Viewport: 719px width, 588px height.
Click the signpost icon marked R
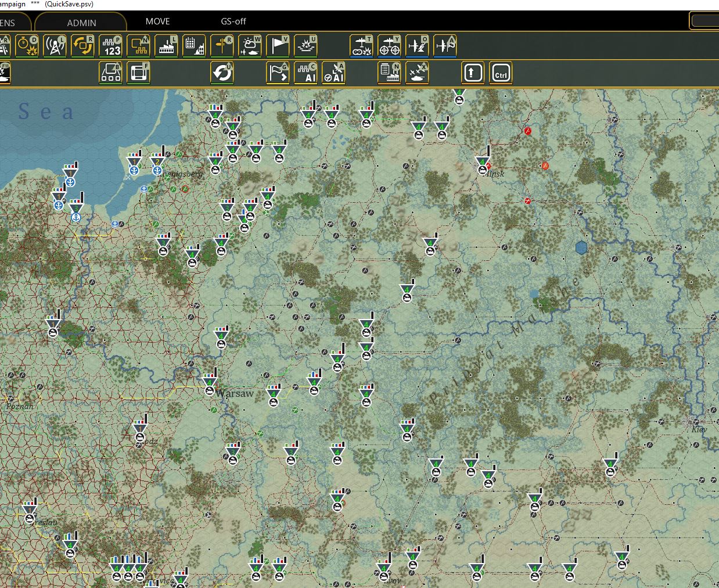click(222, 46)
